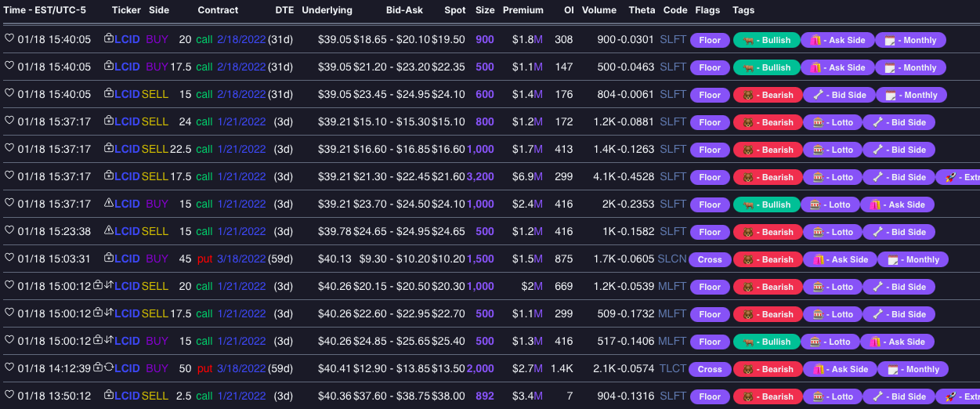Click the $6.9M premium value
Screen dimensions: 980x409
click(527, 176)
